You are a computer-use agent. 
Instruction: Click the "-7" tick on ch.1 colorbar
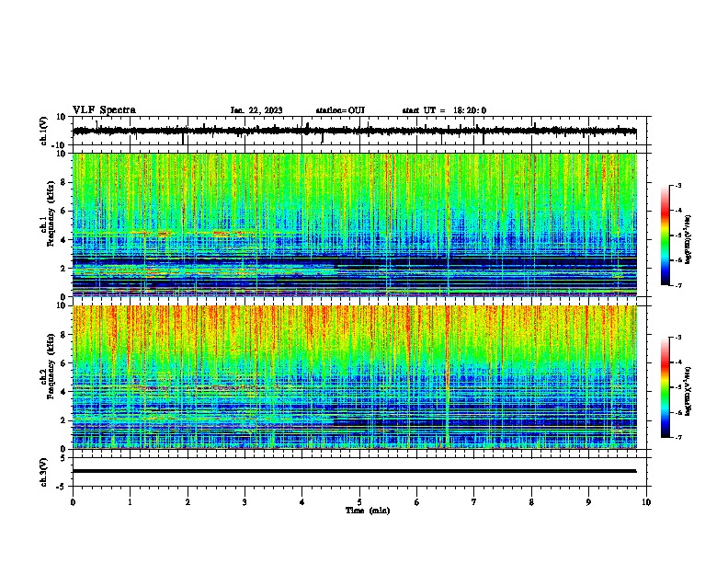(x=677, y=285)
